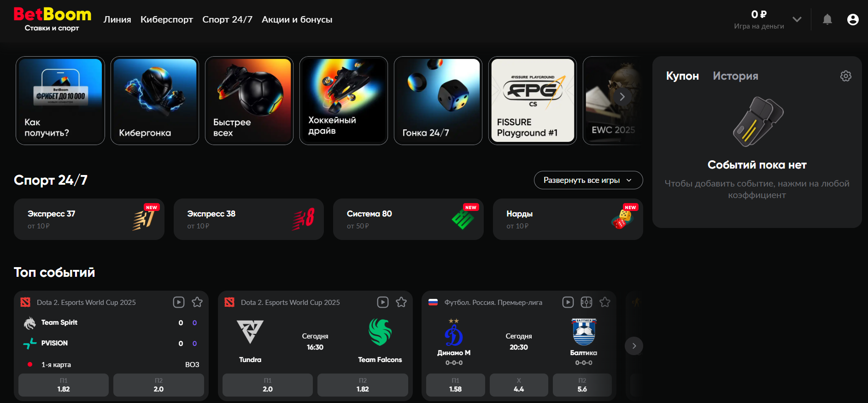Favorite the Tundra vs Team Falcons match
Viewport: 868px width, 403px height.
401,302
